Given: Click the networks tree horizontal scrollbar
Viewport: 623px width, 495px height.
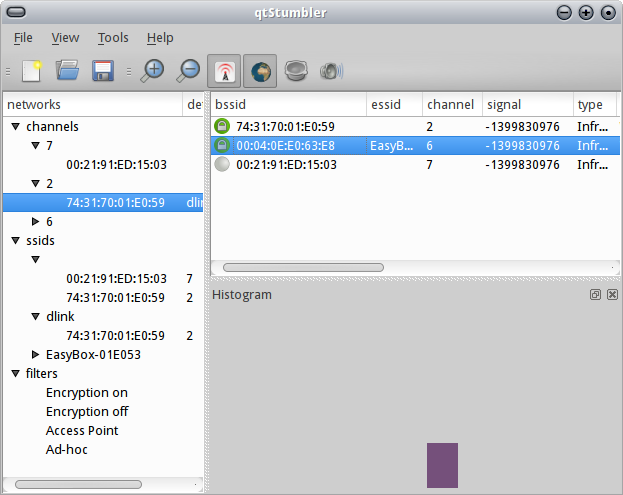Looking at the screenshot, I should click(78, 484).
